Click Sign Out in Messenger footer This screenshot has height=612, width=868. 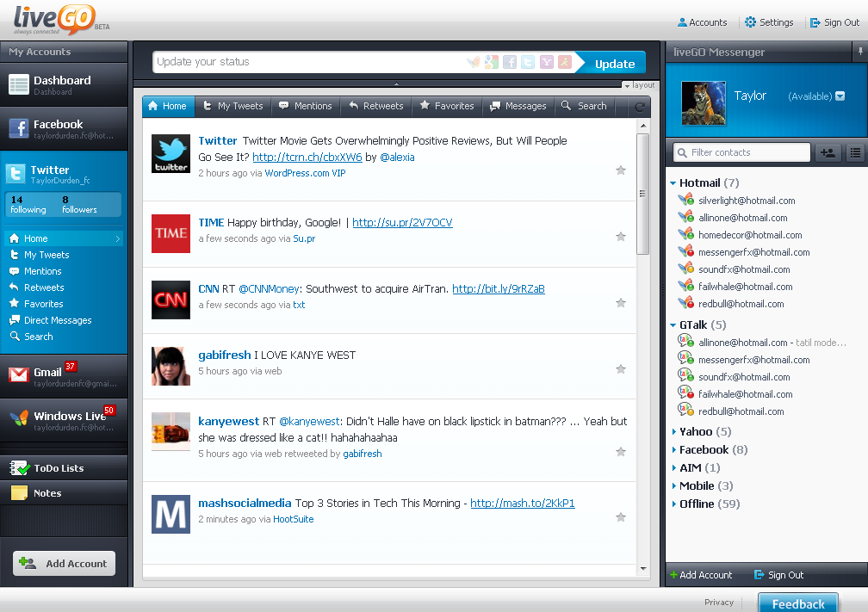pos(778,575)
